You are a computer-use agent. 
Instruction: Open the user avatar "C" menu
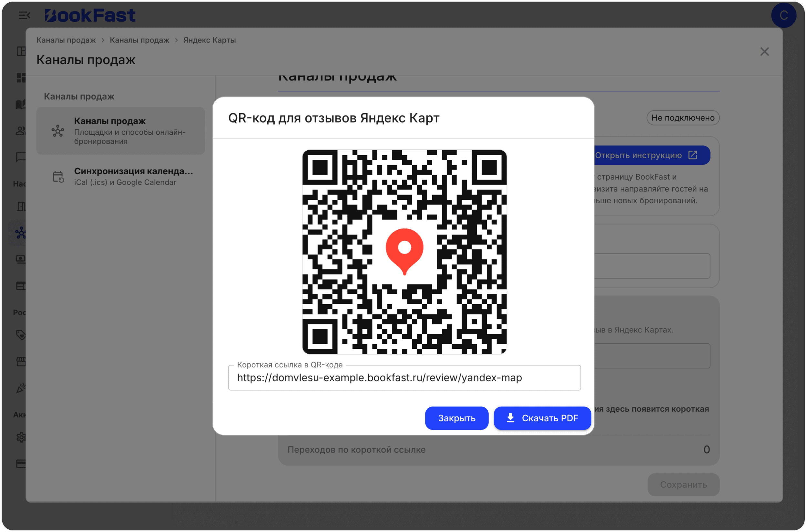tap(783, 15)
